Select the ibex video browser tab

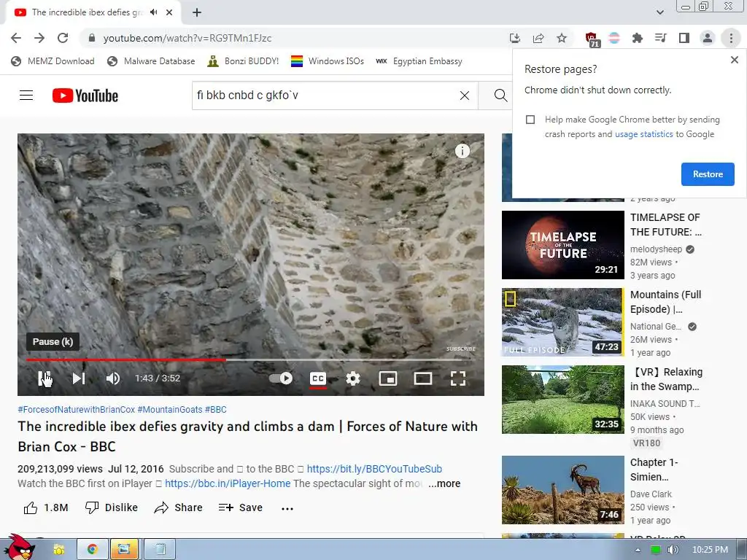[x=87, y=12]
